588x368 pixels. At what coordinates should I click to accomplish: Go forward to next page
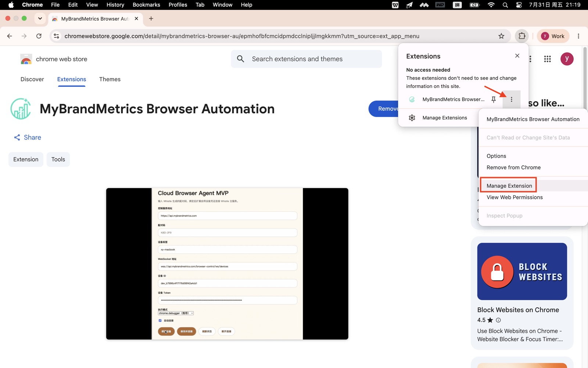click(24, 36)
